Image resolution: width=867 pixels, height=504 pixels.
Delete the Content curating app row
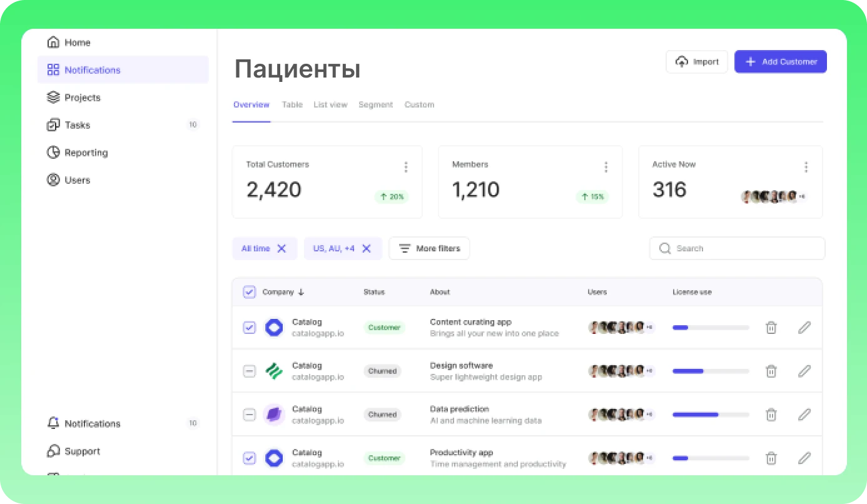point(771,328)
